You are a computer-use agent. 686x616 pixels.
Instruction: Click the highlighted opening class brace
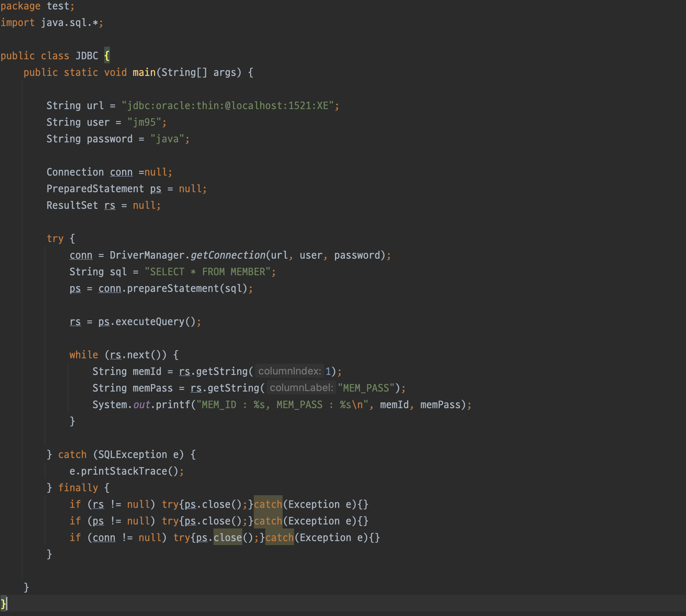[107, 56]
